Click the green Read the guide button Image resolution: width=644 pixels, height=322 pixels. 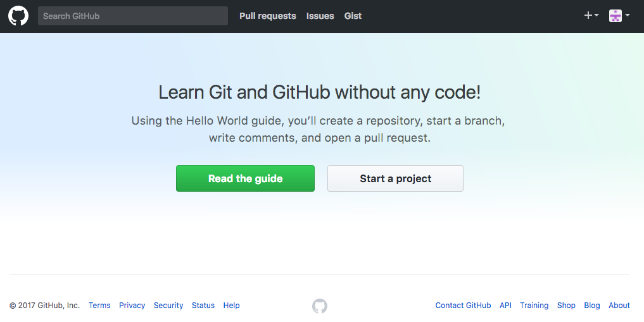(245, 178)
